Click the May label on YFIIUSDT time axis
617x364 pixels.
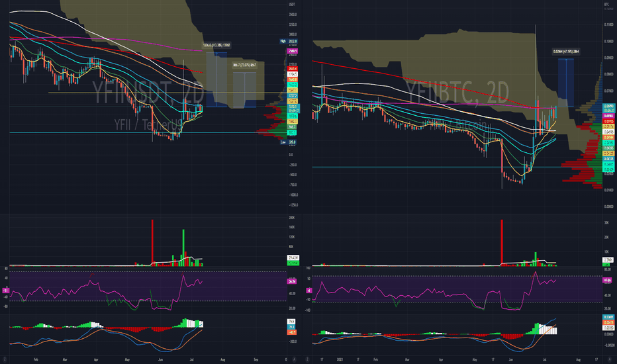point(127,359)
